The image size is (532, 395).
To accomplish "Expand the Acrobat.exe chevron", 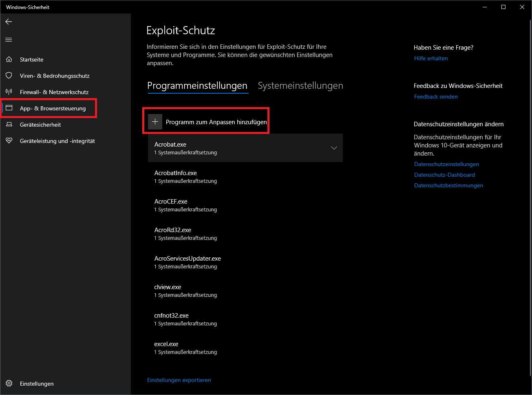I will [334, 148].
